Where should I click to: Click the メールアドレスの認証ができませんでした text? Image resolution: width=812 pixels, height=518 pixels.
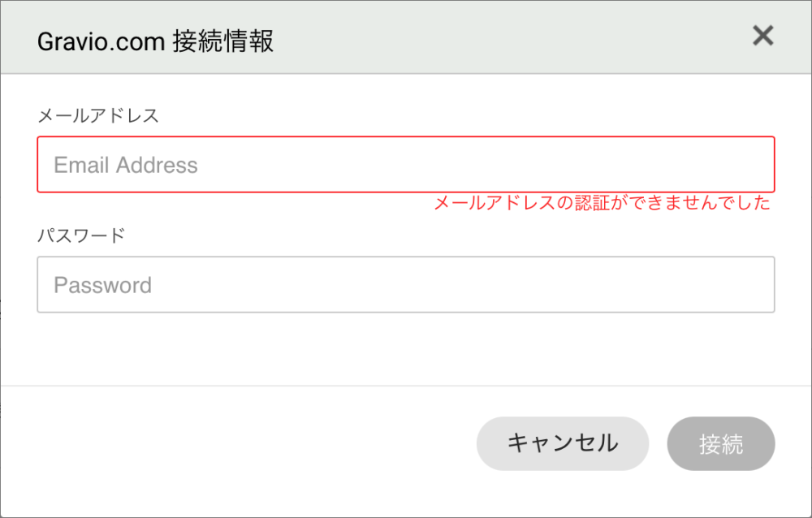(x=602, y=203)
